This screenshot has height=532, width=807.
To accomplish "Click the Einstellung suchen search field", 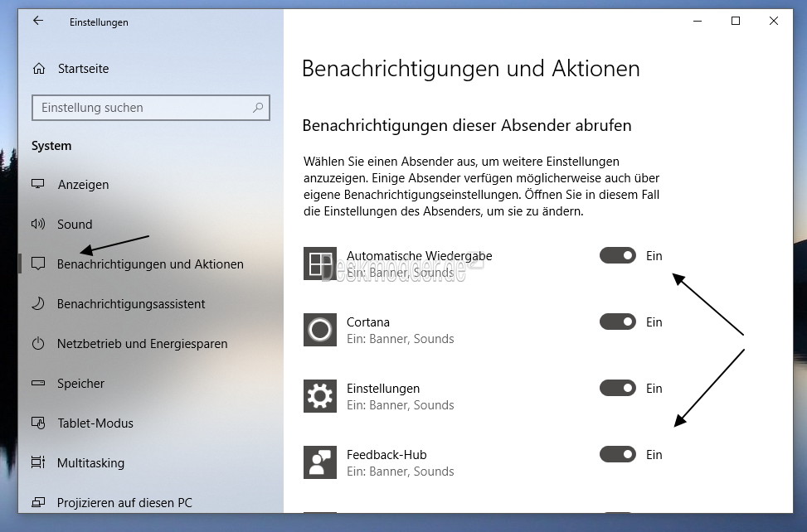I will 151,108.
